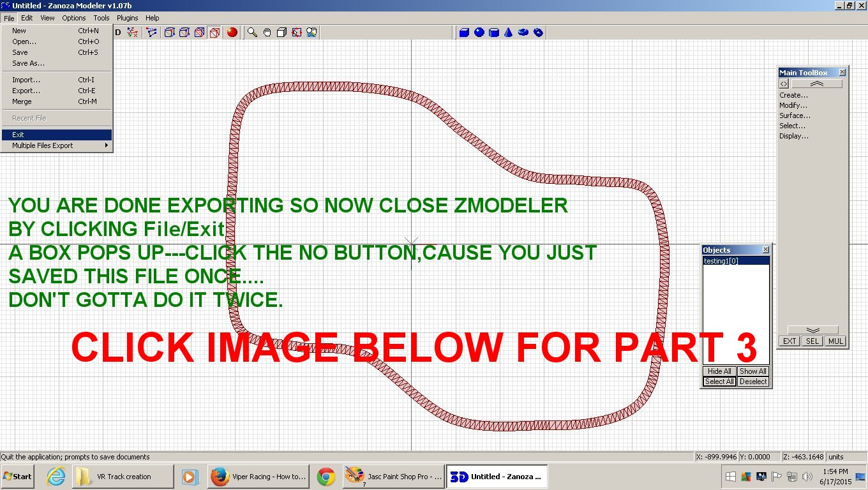Click the axis orientation icon in toolbar
Image resolution: width=868 pixels, height=490 pixels.
132,32
